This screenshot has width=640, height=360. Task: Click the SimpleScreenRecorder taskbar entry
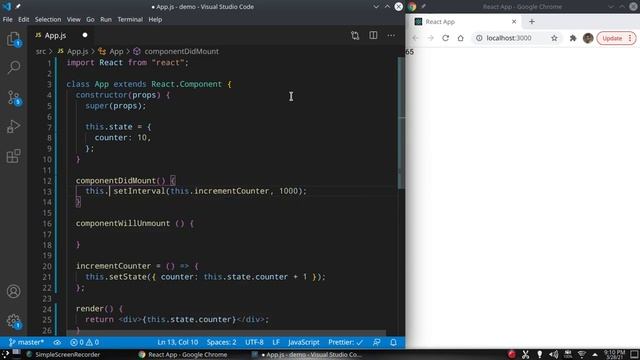tap(63, 355)
